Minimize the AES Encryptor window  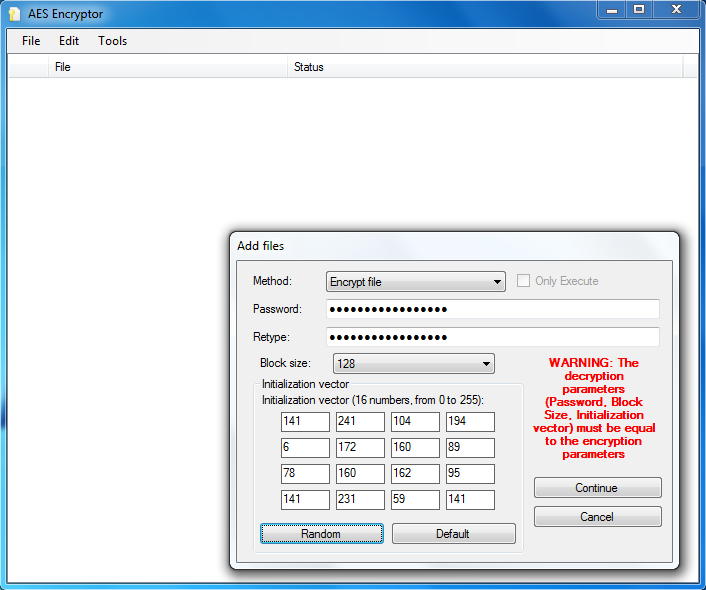611,10
